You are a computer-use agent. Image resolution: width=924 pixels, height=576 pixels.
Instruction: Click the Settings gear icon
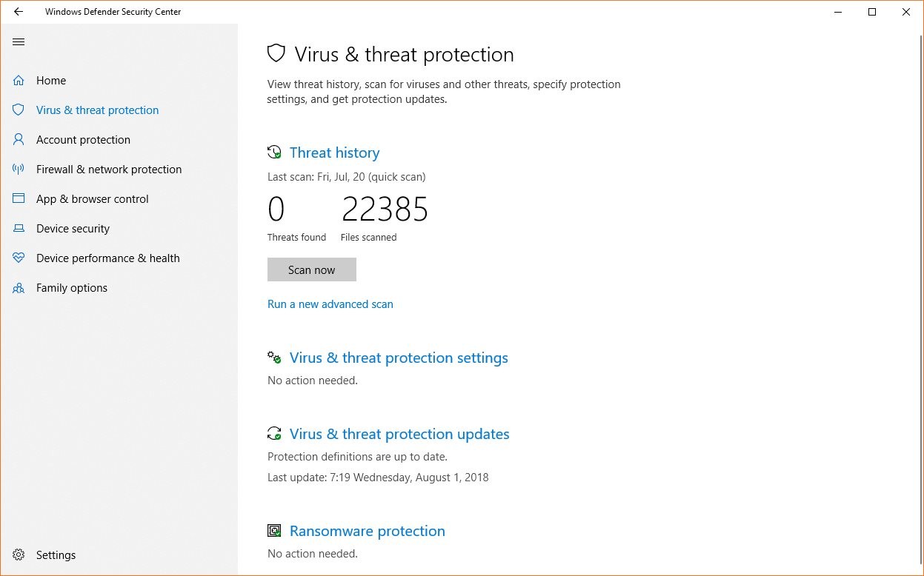point(19,555)
